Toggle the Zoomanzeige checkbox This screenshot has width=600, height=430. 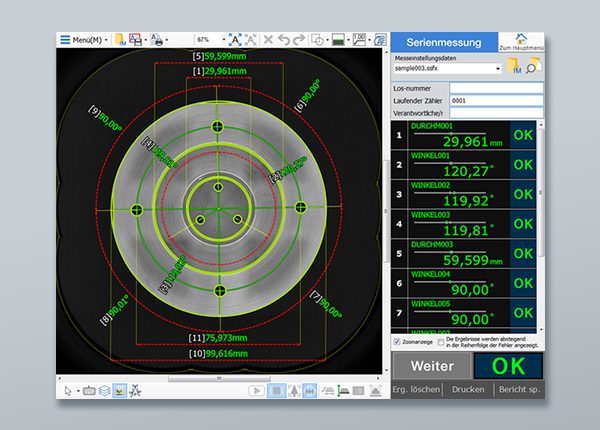[x=397, y=342]
